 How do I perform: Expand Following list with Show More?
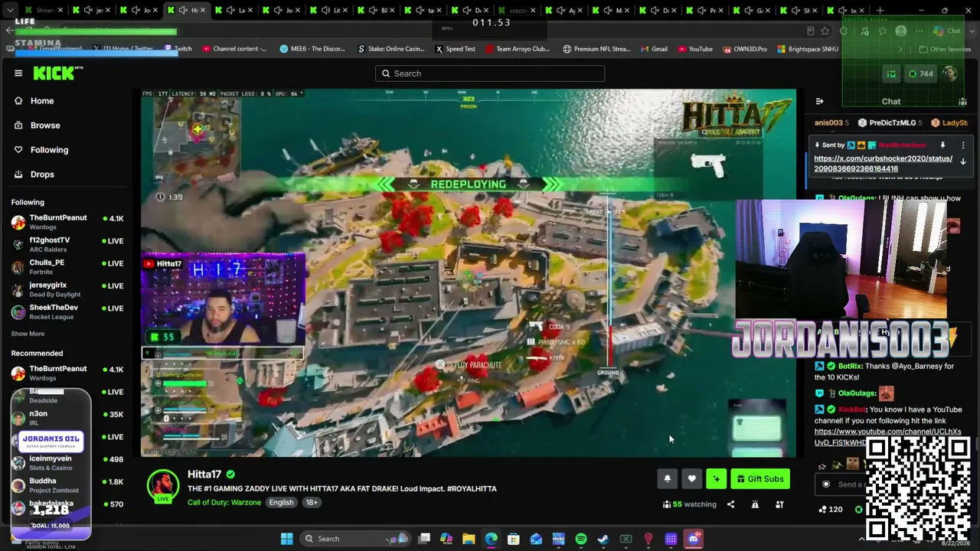[28, 334]
